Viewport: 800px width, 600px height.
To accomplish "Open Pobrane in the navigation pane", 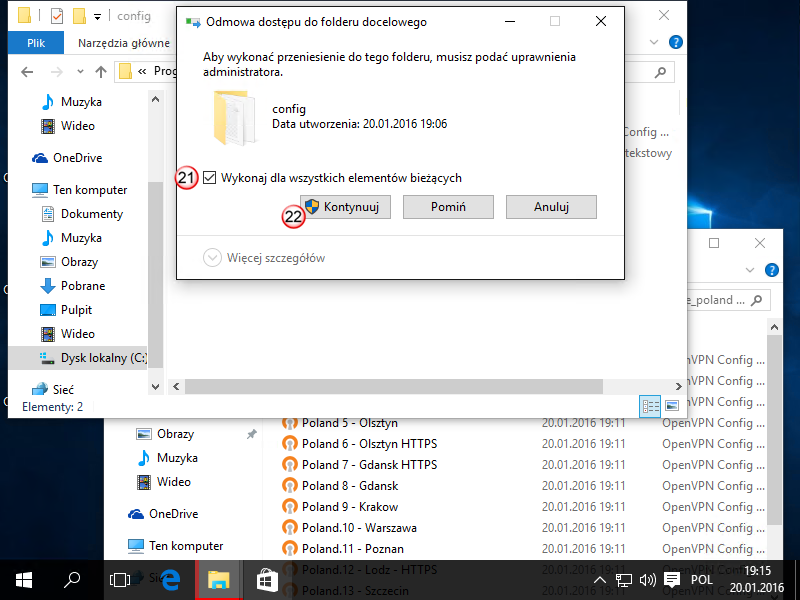I will (x=72, y=286).
